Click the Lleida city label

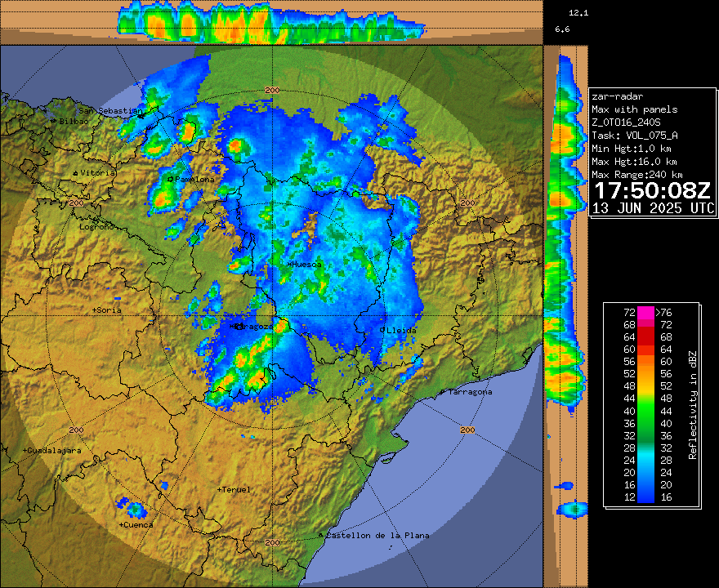click(x=402, y=330)
